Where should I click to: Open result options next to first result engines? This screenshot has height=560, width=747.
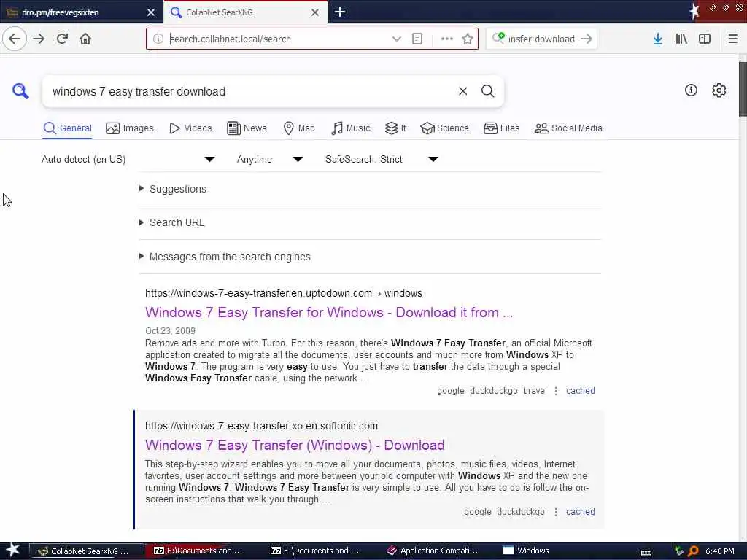point(555,391)
